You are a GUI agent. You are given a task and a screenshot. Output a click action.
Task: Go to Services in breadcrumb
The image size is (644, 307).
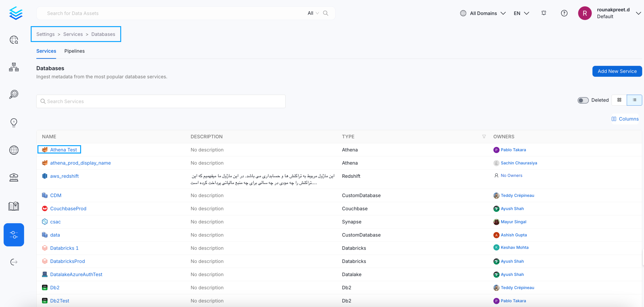[73, 34]
